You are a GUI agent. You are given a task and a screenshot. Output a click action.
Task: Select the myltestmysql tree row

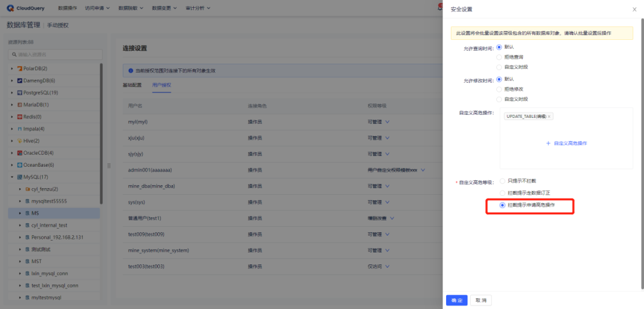click(x=54, y=298)
